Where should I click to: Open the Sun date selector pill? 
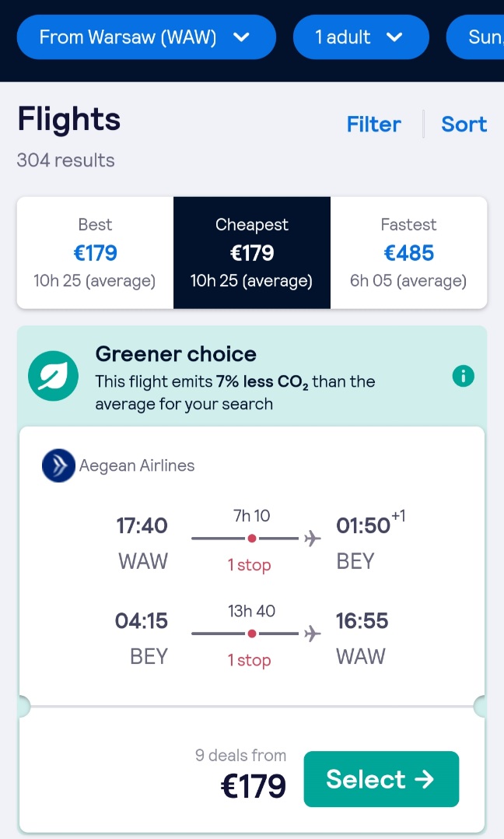[x=476, y=37]
